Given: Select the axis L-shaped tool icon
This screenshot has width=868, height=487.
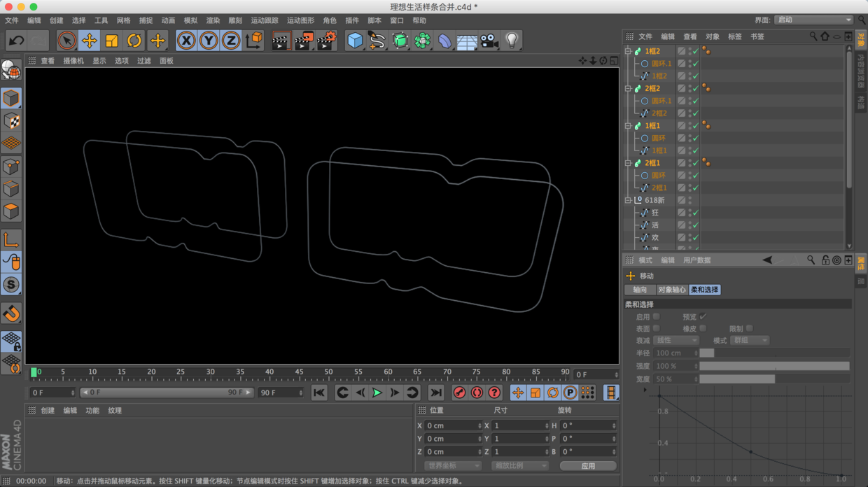Looking at the screenshot, I should click(x=10, y=240).
